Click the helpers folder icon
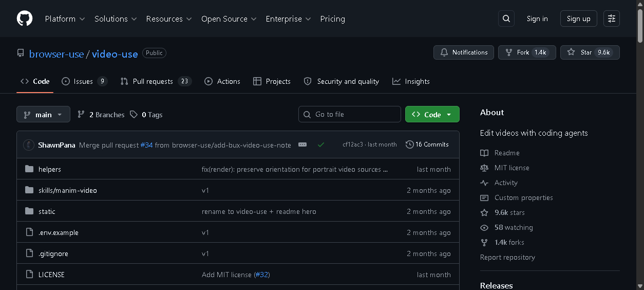This screenshot has width=644, height=290. [x=29, y=169]
